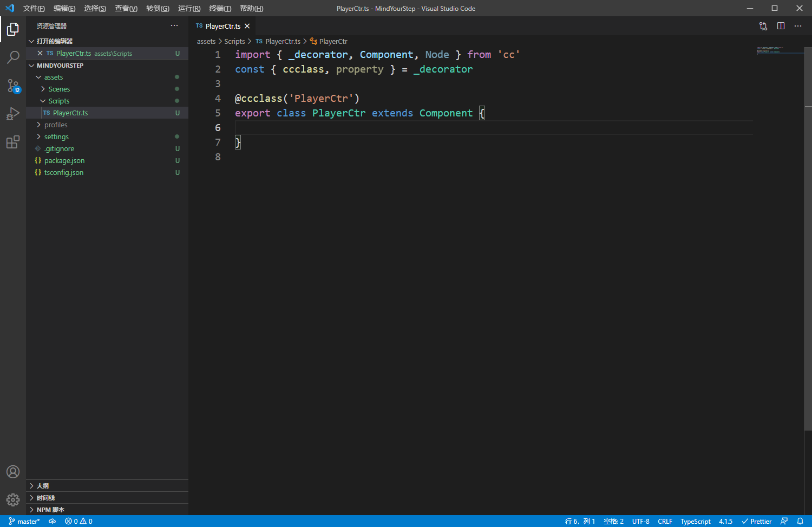The width and height of the screenshot is (812, 527).
Task: Change indentation via 空格: 2 status item
Action: click(x=613, y=521)
